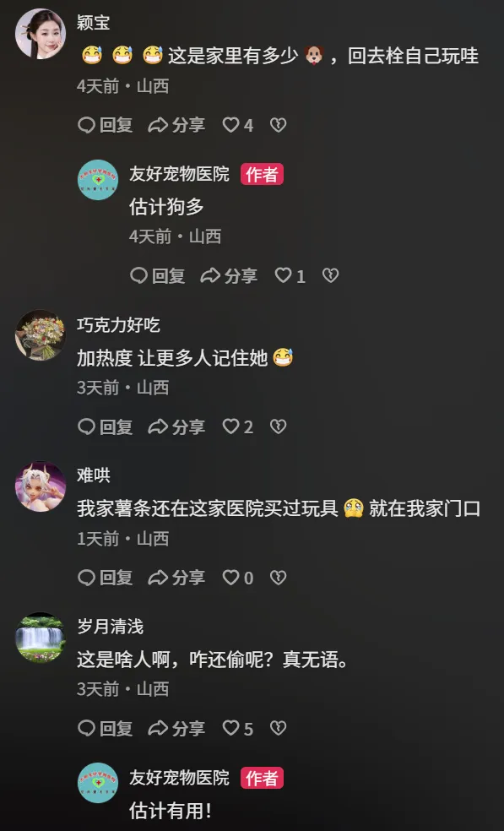The height and width of the screenshot is (831, 504).
Task: Share 巧克力好吃's comment
Action: pos(176,426)
